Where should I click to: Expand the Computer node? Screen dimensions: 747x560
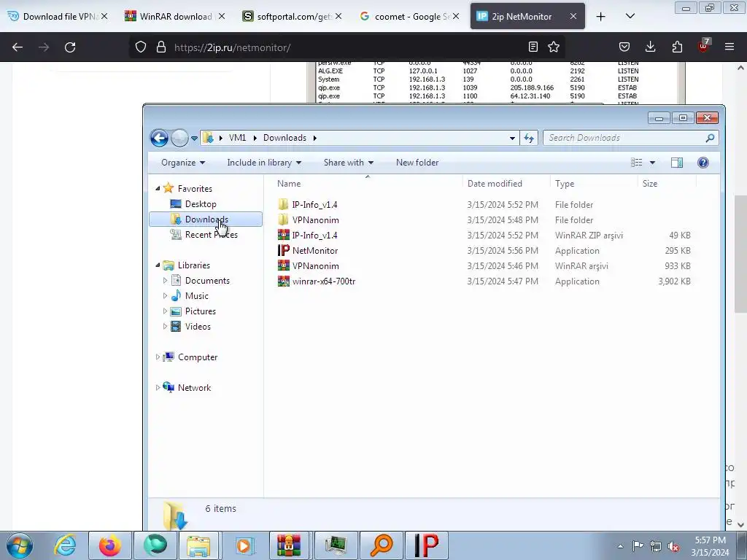click(158, 357)
